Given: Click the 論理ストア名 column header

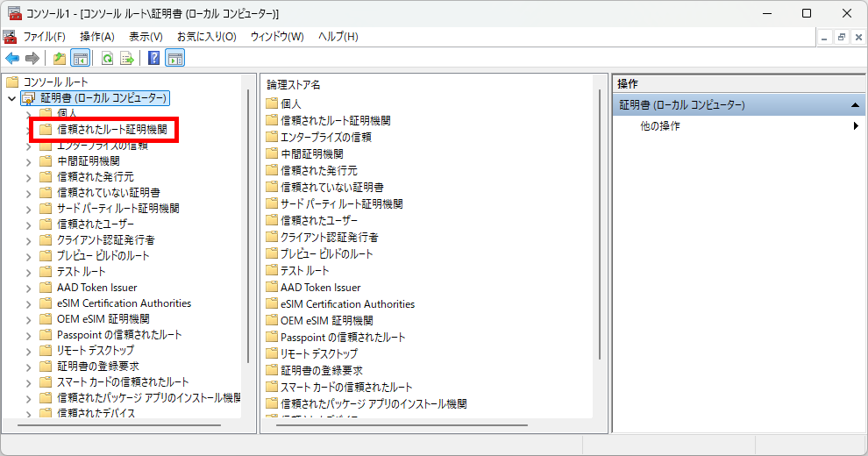Looking at the screenshot, I should [295, 84].
